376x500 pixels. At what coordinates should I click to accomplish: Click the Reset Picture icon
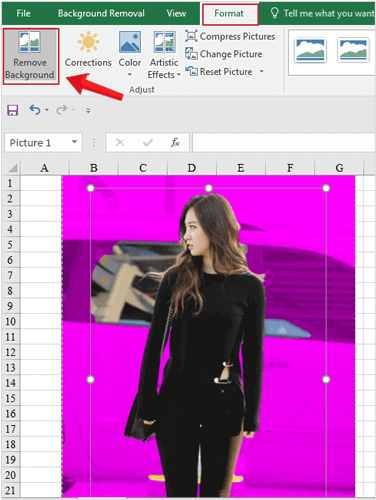point(191,71)
